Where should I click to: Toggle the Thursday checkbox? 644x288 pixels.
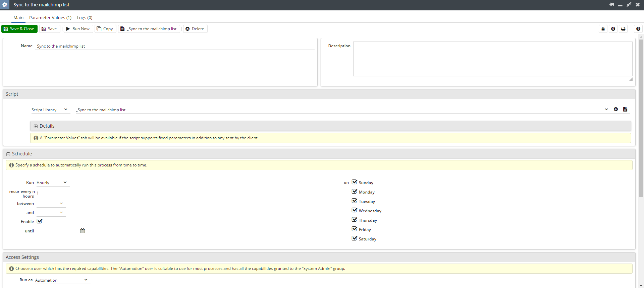354,220
